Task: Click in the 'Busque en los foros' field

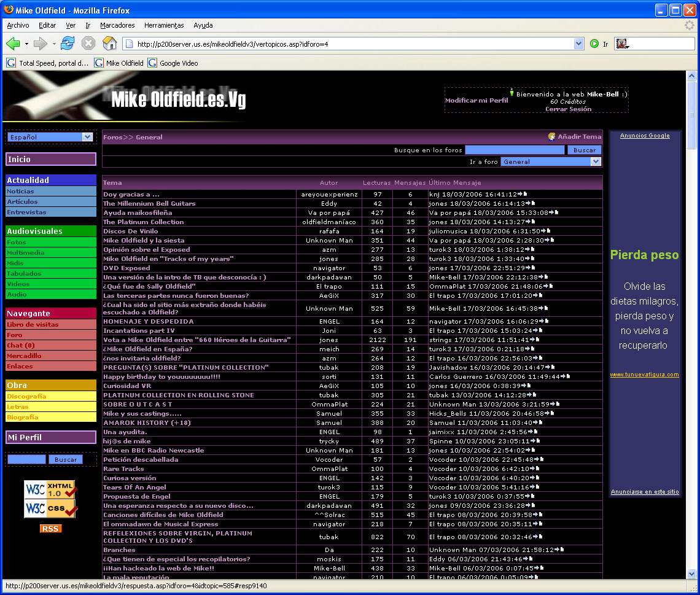Action: coord(515,150)
